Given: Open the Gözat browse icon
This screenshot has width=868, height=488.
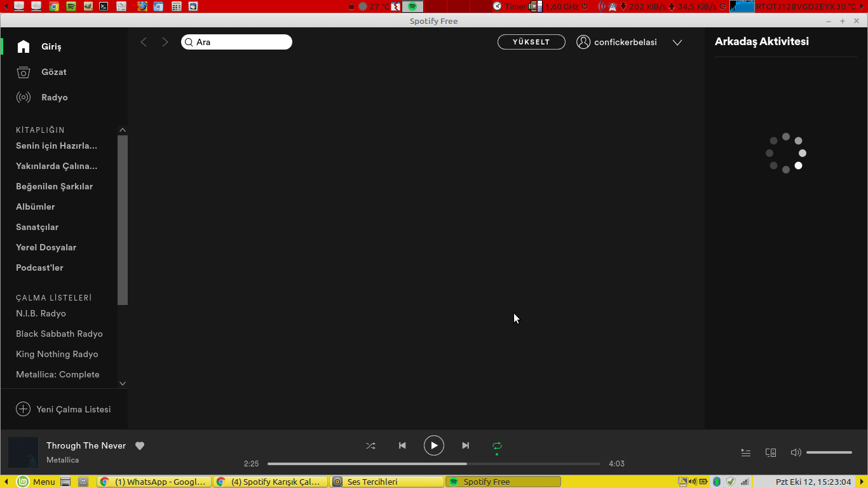Looking at the screenshot, I should [24, 72].
